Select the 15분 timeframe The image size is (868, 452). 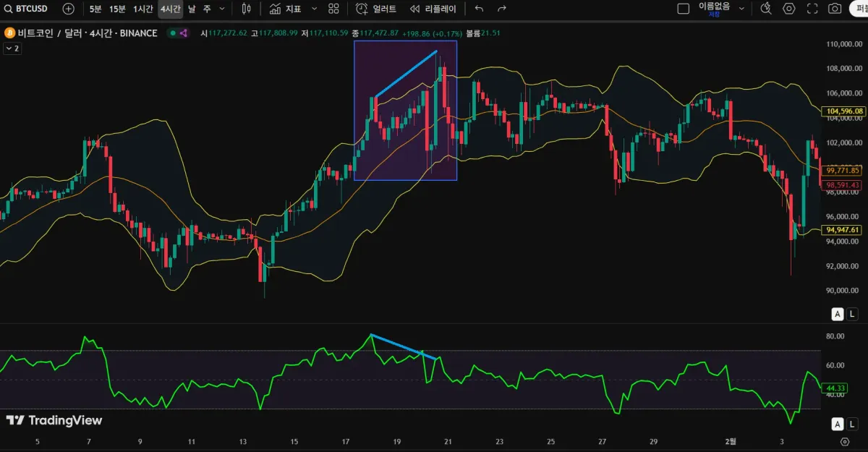117,9
